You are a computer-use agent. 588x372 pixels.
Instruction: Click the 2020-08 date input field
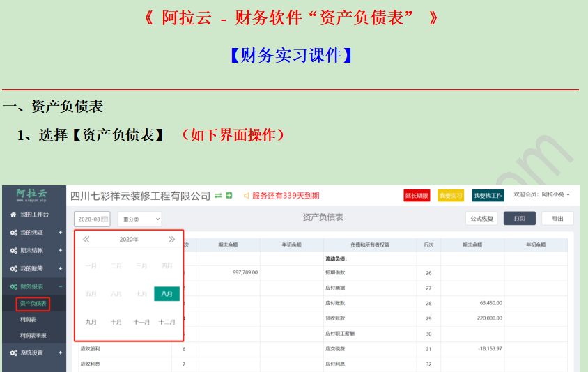point(92,219)
